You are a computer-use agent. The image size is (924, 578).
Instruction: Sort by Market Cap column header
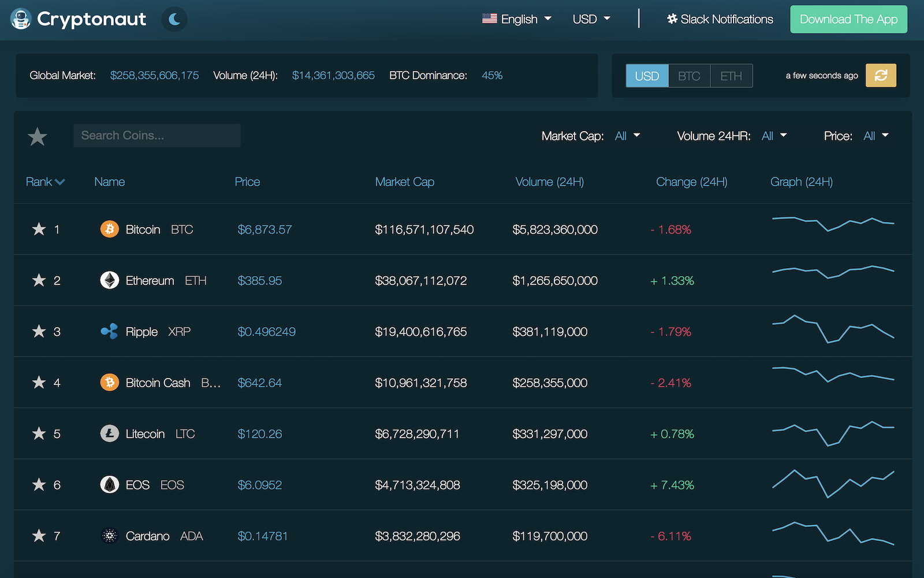(405, 181)
